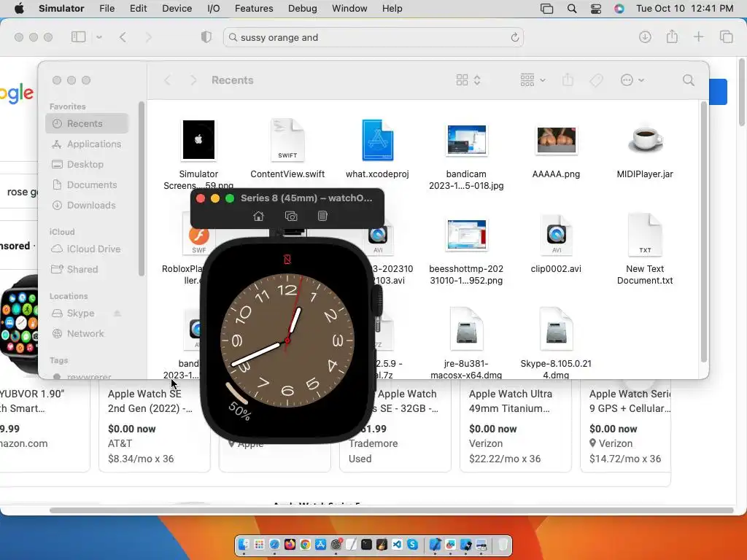Screen dimensions: 747x560
Task: Select the ContentView.swift file
Action: tap(287, 149)
